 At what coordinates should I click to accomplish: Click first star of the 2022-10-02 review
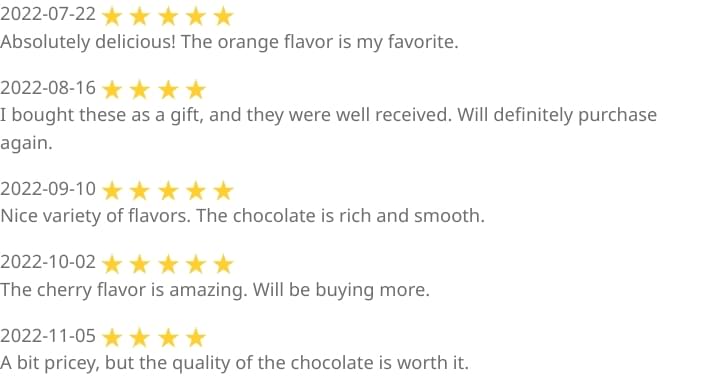(112, 265)
